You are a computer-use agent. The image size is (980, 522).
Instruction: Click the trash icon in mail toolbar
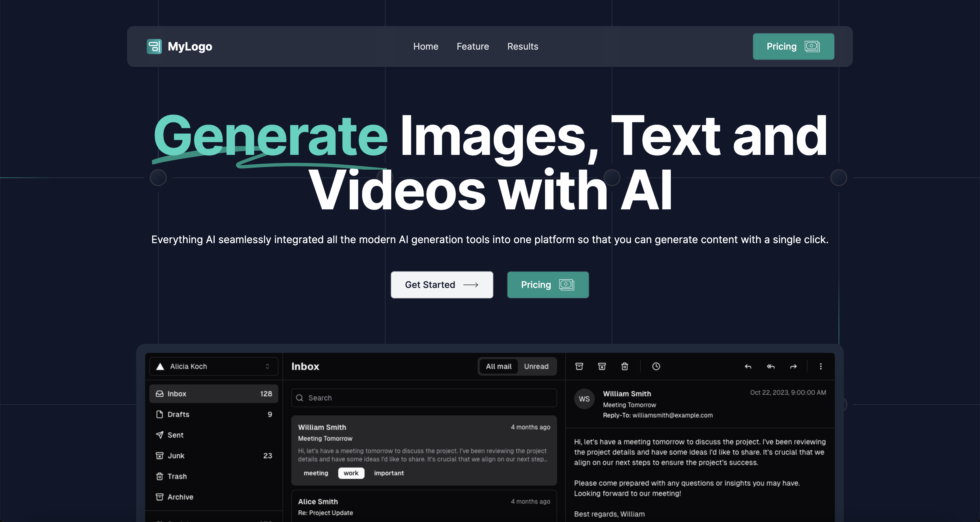(625, 366)
